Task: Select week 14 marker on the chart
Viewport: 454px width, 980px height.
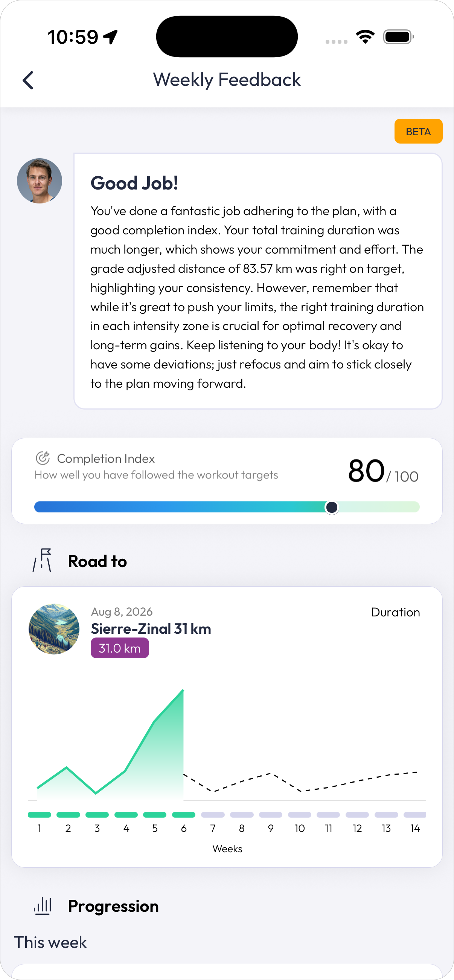Action: tap(415, 815)
